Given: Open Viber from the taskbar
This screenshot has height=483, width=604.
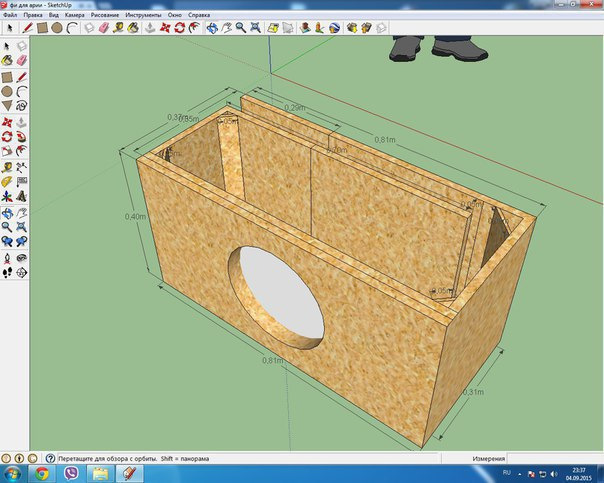Looking at the screenshot, I should [x=71, y=473].
